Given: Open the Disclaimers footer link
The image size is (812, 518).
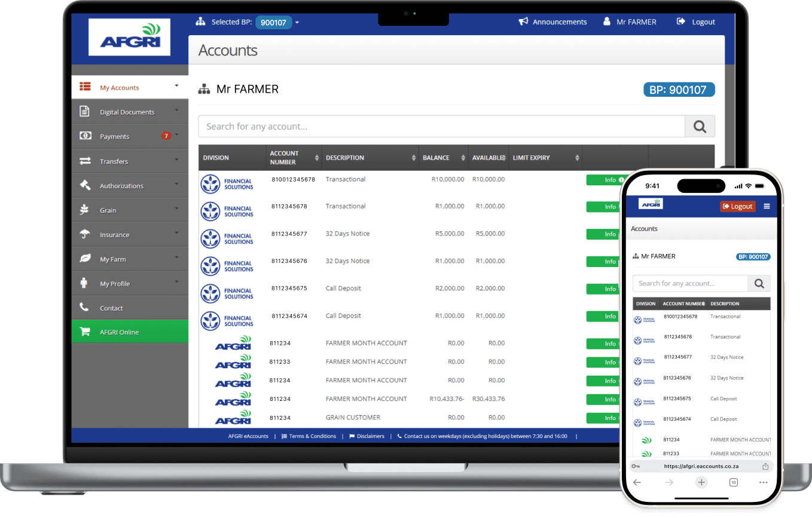Looking at the screenshot, I should pos(367,436).
